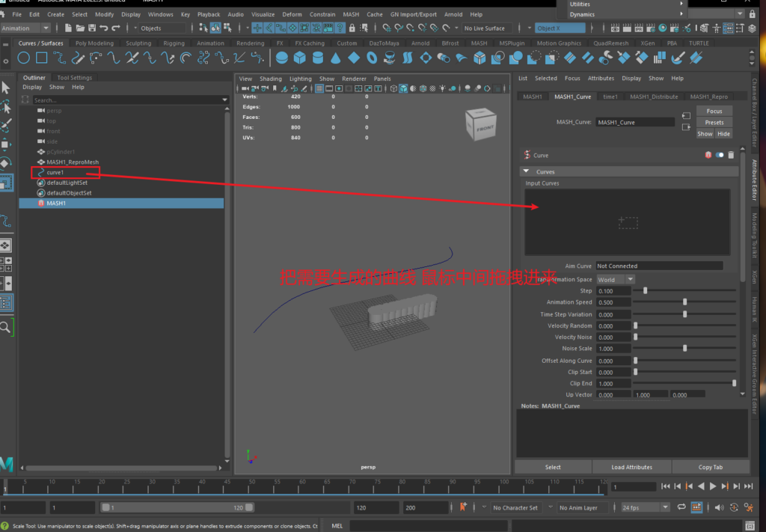Switch to the Tool Settings tab

tap(74, 77)
